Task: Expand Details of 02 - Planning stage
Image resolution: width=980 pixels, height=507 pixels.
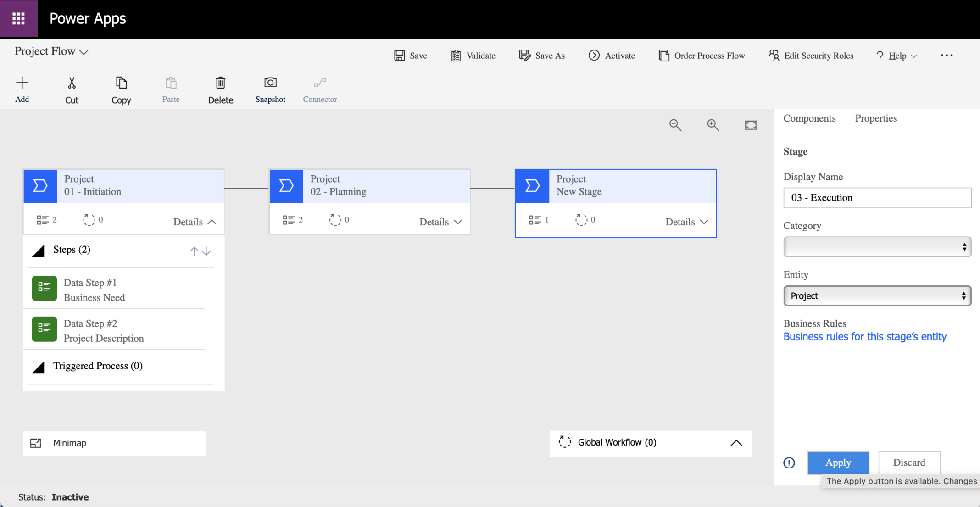Action: coord(440,222)
